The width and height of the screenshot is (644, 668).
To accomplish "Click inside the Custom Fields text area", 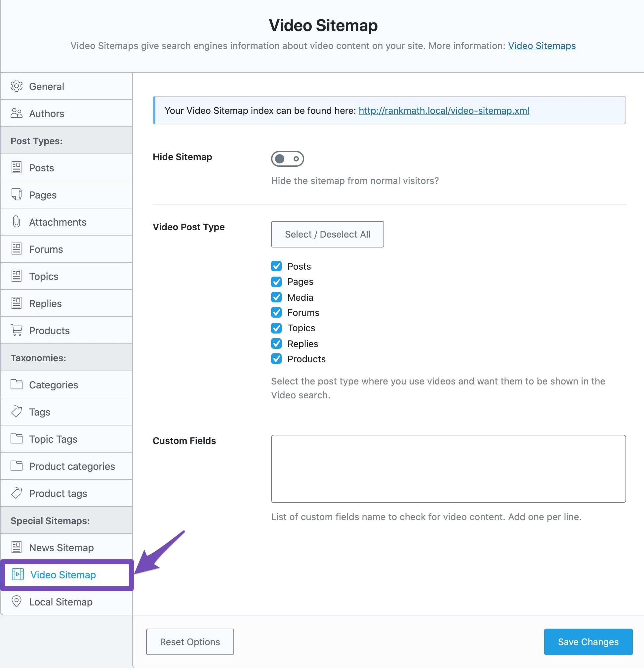I will (x=448, y=468).
